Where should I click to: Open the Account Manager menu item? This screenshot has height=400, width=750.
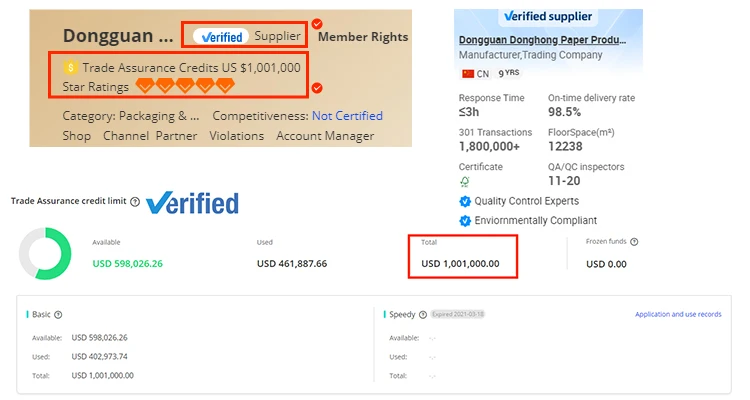325,136
